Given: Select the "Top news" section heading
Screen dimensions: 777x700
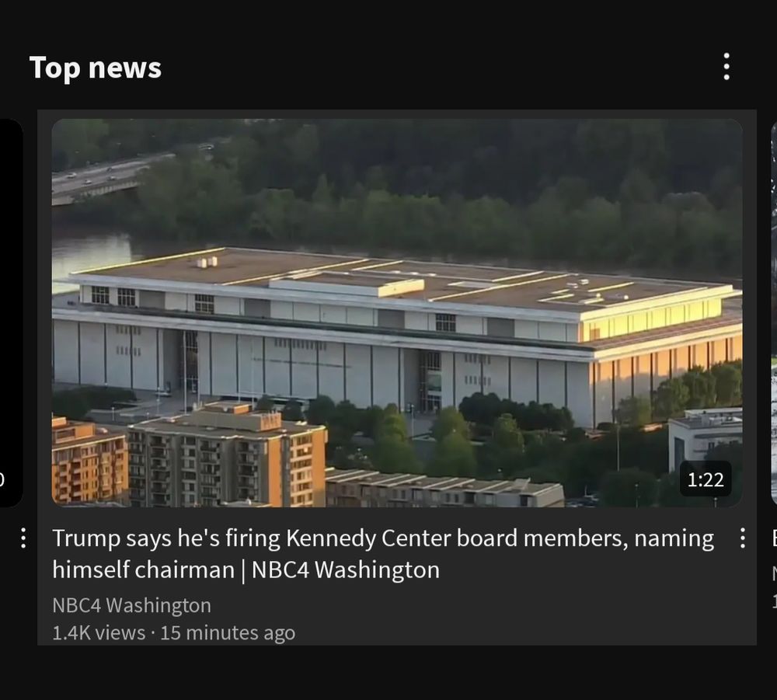Looking at the screenshot, I should tap(96, 68).
